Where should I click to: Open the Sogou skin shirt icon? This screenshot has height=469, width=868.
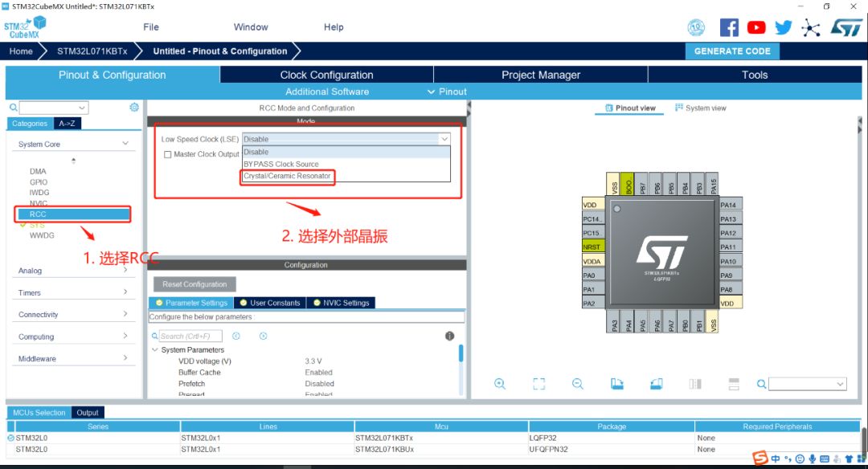tap(849, 459)
